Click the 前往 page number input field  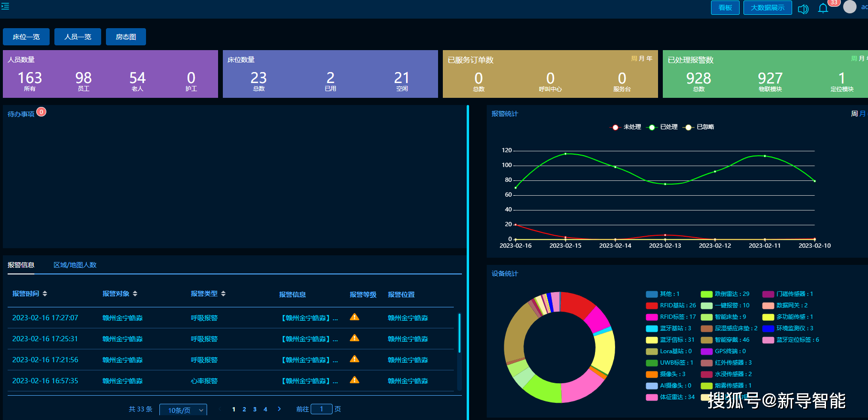click(x=322, y=409)
